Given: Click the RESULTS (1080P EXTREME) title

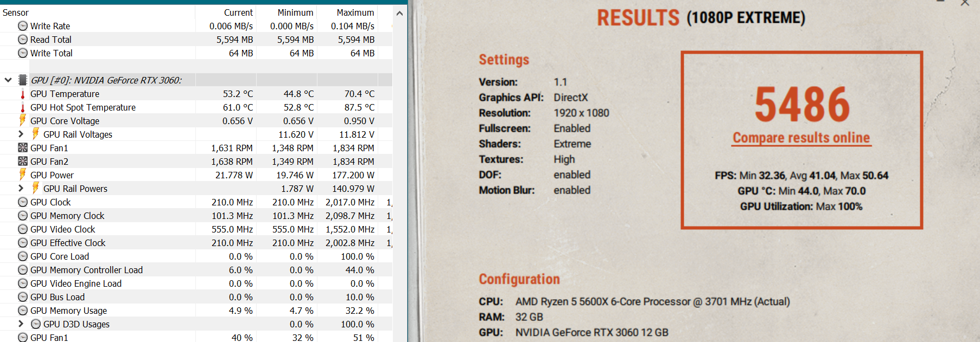Looking at the screenshot, I should [701, 18].
